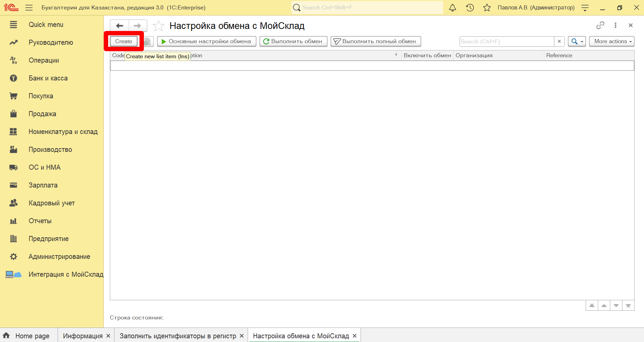The image size is (644, 342).
Task: Jump to last row arrow button
Action: [x=628, y=306]
